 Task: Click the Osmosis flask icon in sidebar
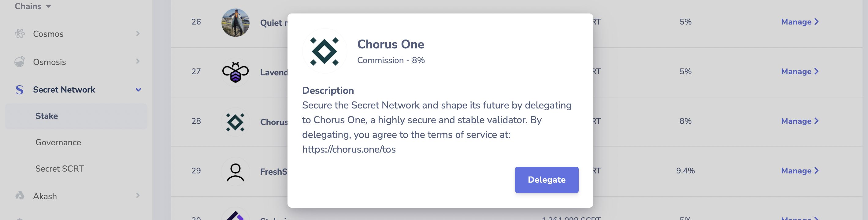pos(20,62)
